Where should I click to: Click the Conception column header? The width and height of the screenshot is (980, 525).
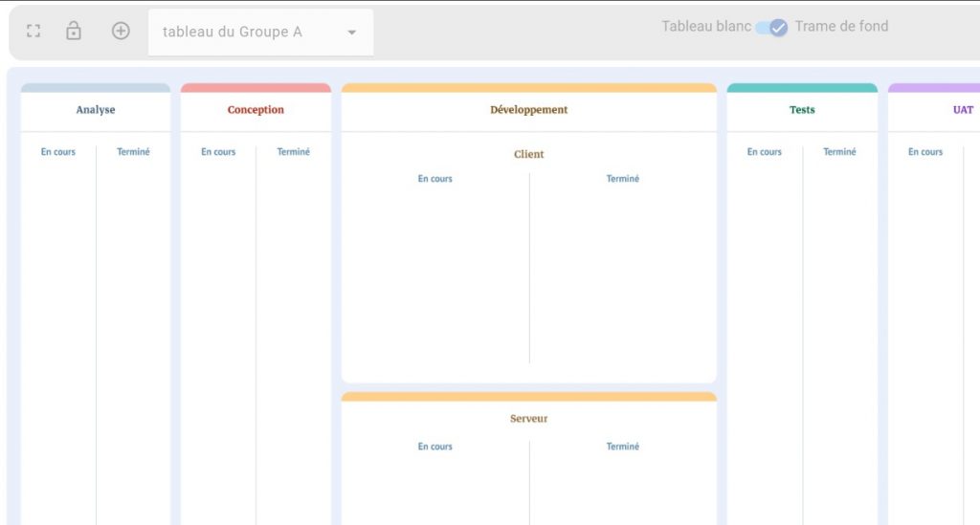[256, 110]
